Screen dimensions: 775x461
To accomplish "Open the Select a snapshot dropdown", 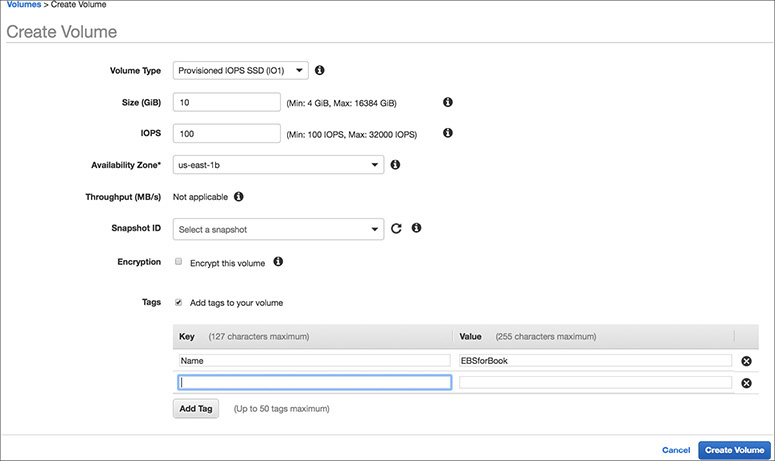I will (278, 229).
